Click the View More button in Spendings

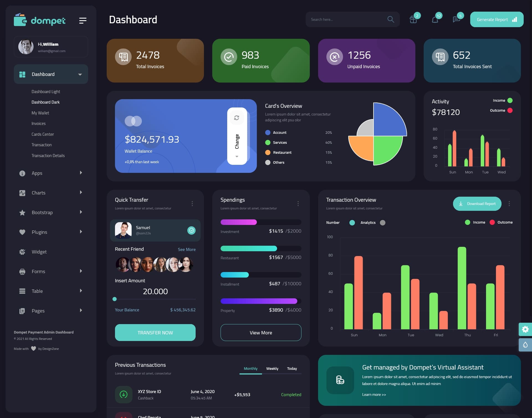pyautogui.click(x=260, y=332)
